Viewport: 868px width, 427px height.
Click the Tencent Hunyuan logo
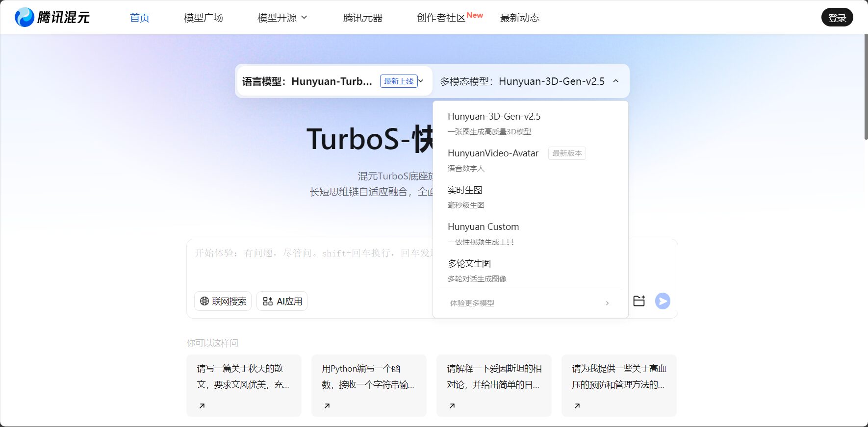click(52, 17)
